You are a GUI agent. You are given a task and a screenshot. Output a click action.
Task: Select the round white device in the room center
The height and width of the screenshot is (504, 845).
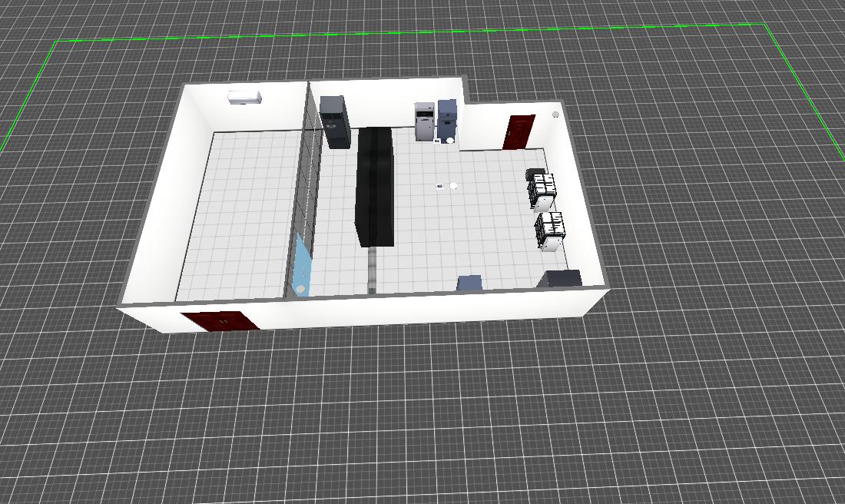tap(454, 186)
